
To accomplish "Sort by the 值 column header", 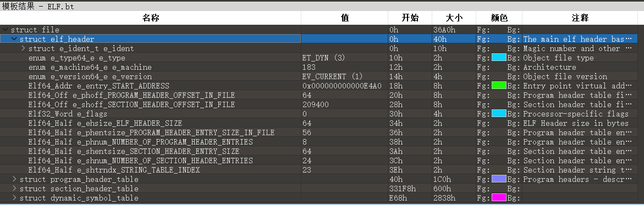I will tap(345, 18).
